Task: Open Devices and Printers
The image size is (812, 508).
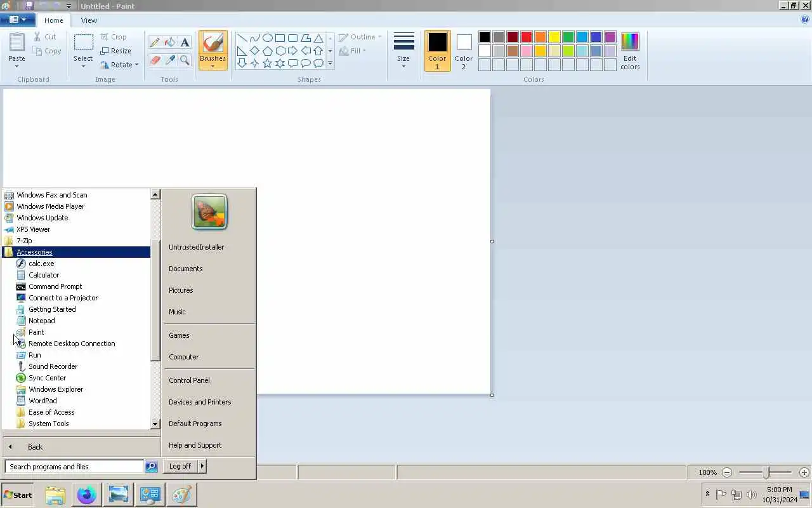Action: 200,402
